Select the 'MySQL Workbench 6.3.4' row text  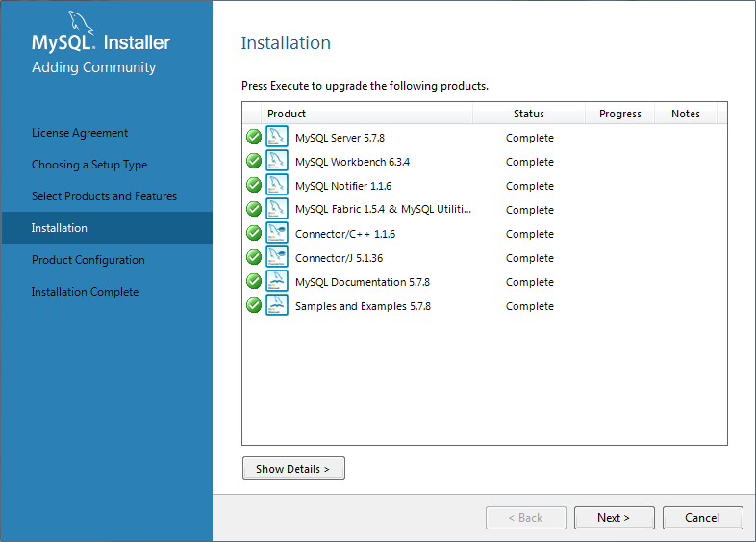tap(352, 162)
